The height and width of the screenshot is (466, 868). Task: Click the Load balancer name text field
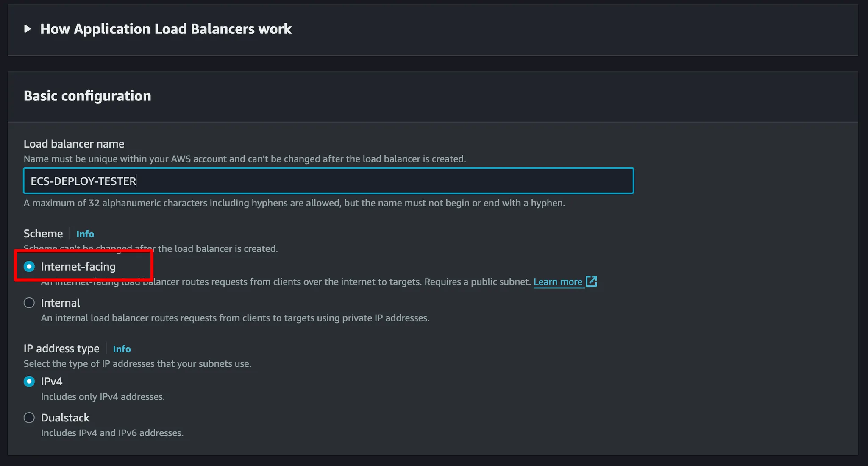pos(328,181)
